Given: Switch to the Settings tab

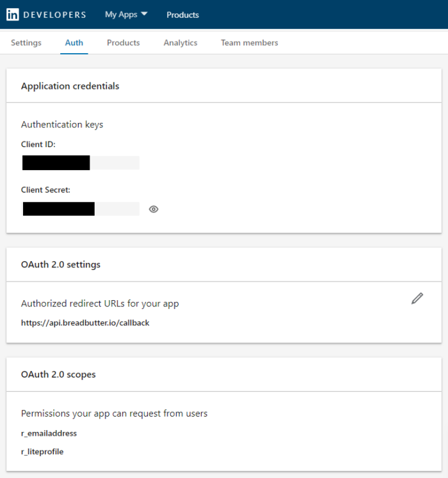Looking at the screenshot, I should coord(26,43).
